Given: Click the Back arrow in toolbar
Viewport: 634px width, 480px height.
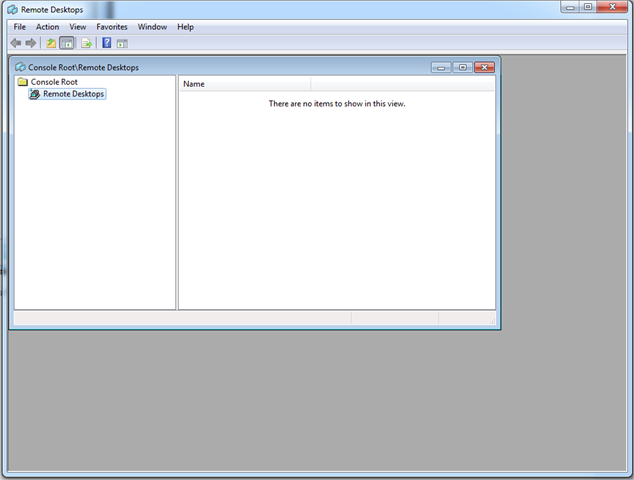Looking at the screenshot, I should point(16,43).
